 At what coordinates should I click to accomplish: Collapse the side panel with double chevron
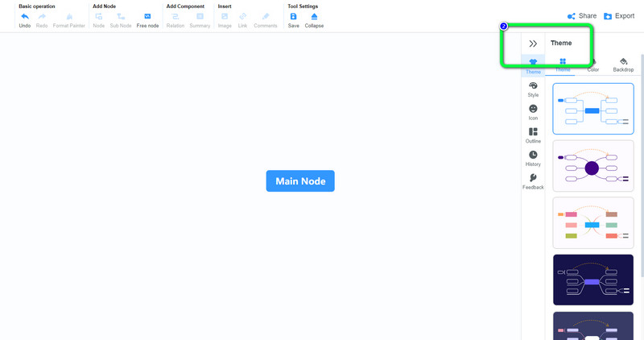(533, 44)
